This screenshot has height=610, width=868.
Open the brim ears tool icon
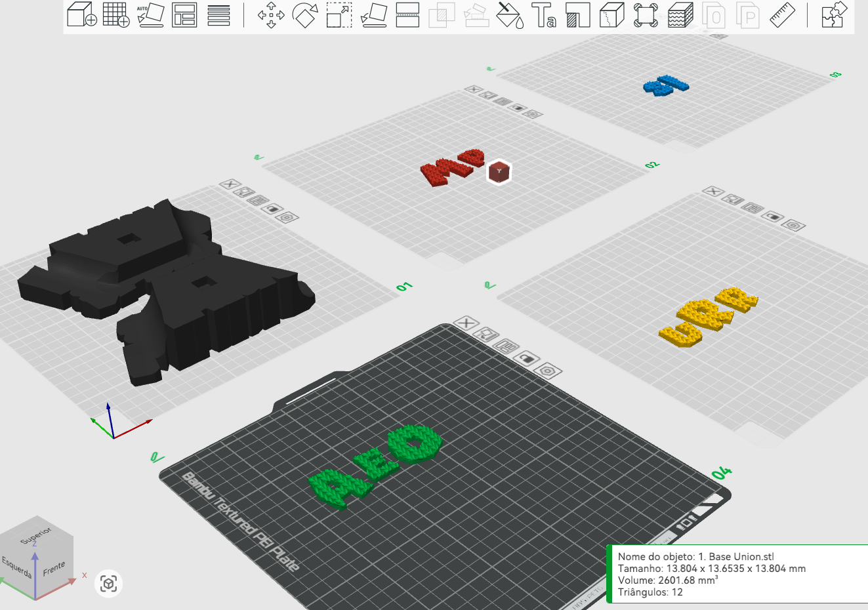coord(646,14)
